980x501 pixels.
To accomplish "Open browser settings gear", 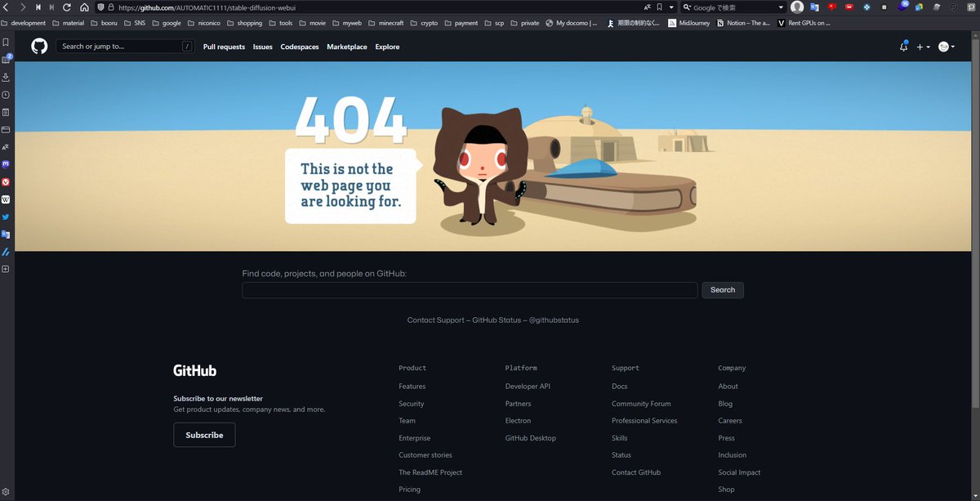I will point(6,492).
